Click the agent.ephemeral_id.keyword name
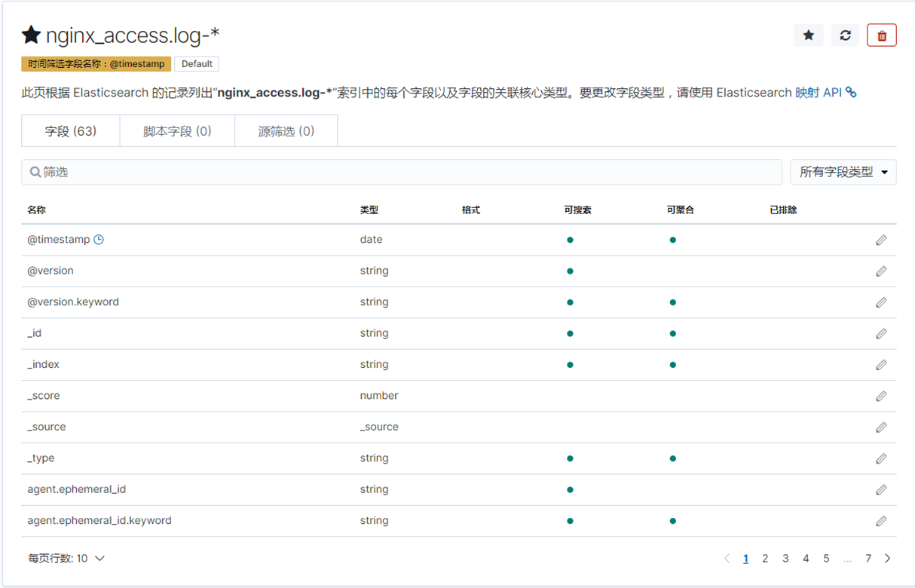The image size is (915, 588). pyautogui.click(x=99, y=521)
